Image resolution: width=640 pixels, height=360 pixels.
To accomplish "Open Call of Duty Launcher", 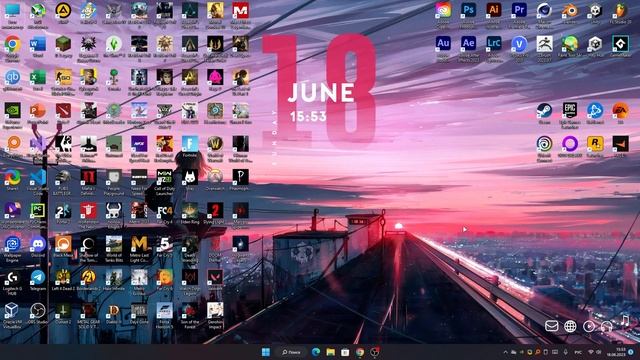I will click(164, 177).
